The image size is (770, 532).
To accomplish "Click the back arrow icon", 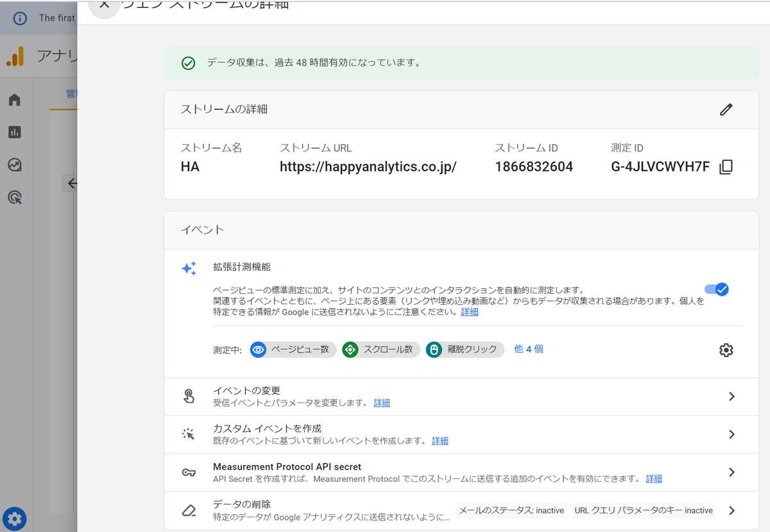I will [x=71, y=183].
